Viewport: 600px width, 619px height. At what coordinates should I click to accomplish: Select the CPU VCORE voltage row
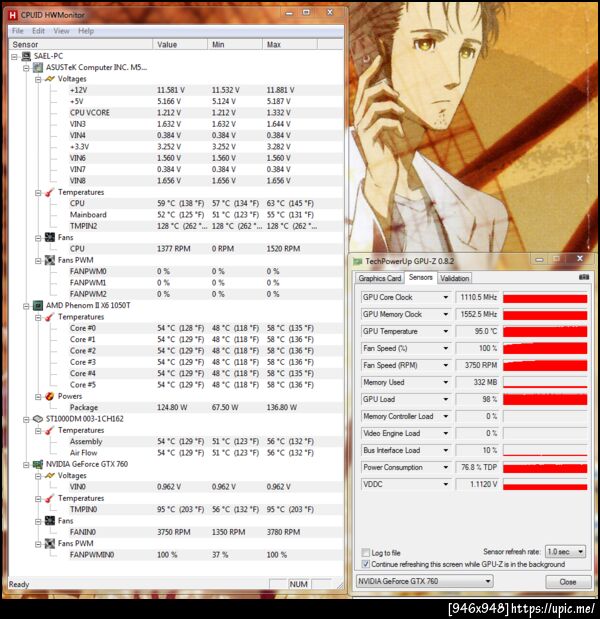tap(205, 113)
